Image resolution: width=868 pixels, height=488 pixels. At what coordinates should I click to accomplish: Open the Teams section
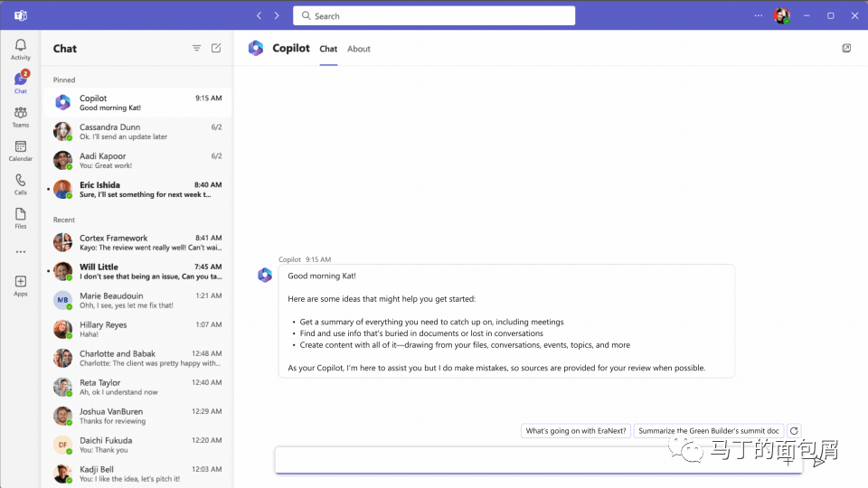pyautogui.click(x=21, y=117)
